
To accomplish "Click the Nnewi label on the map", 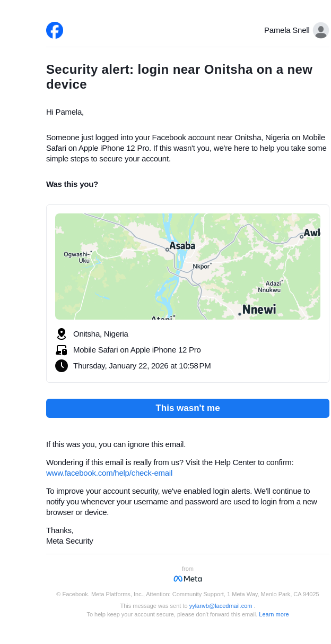I will 259,310.
